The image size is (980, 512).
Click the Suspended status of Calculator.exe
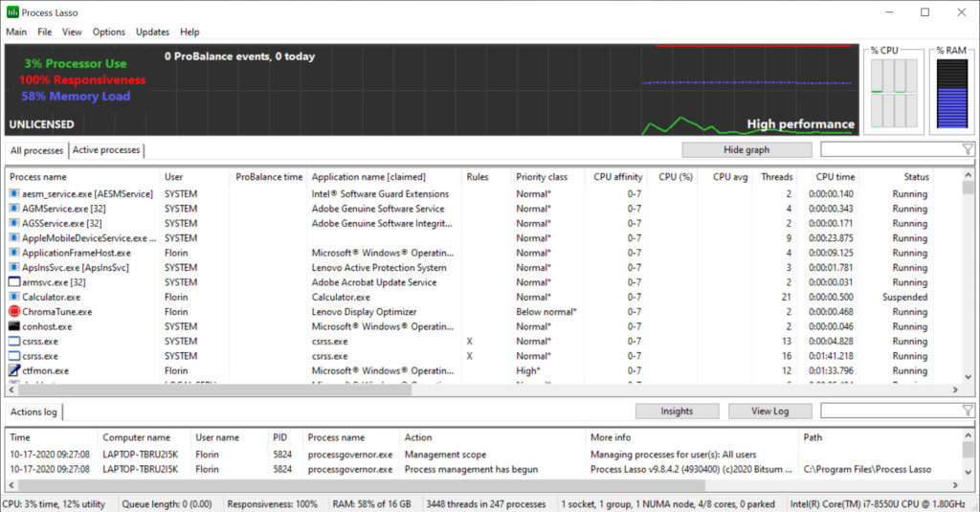904,297
